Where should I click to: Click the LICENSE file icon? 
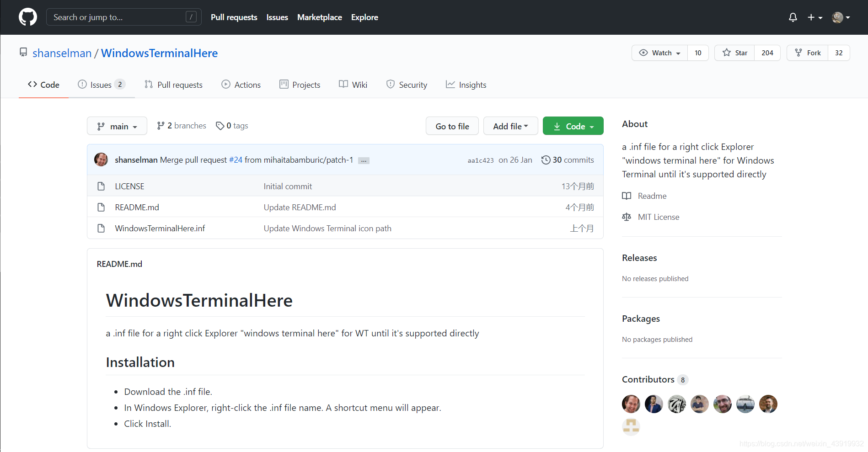[101, 186]
